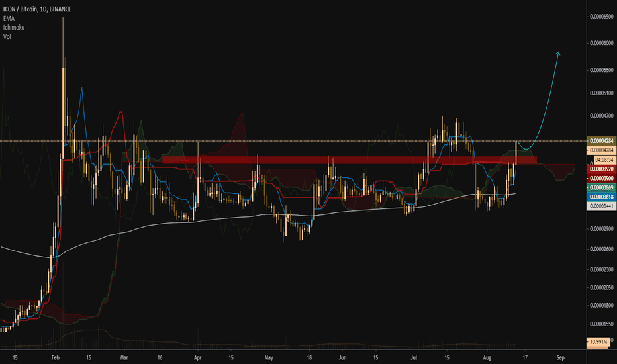This screenshot has width=617, height=364.
Task: Click the Apr label on time axis
Action: [x=197, y=357]
